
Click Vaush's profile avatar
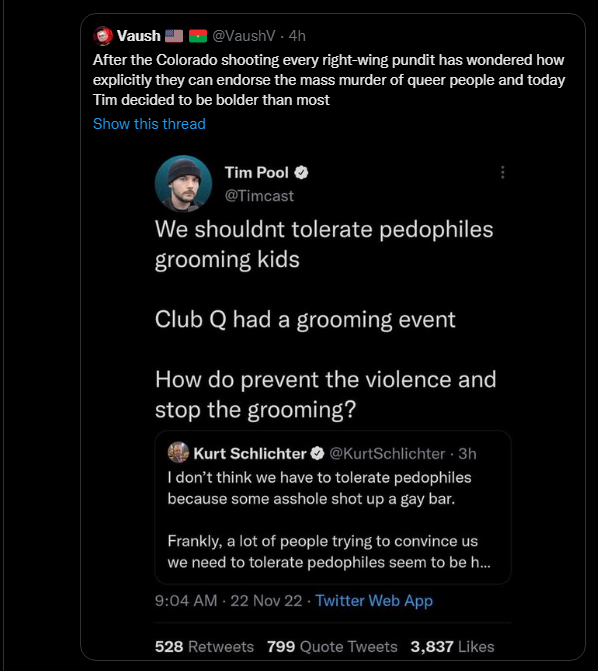[103, 36]
